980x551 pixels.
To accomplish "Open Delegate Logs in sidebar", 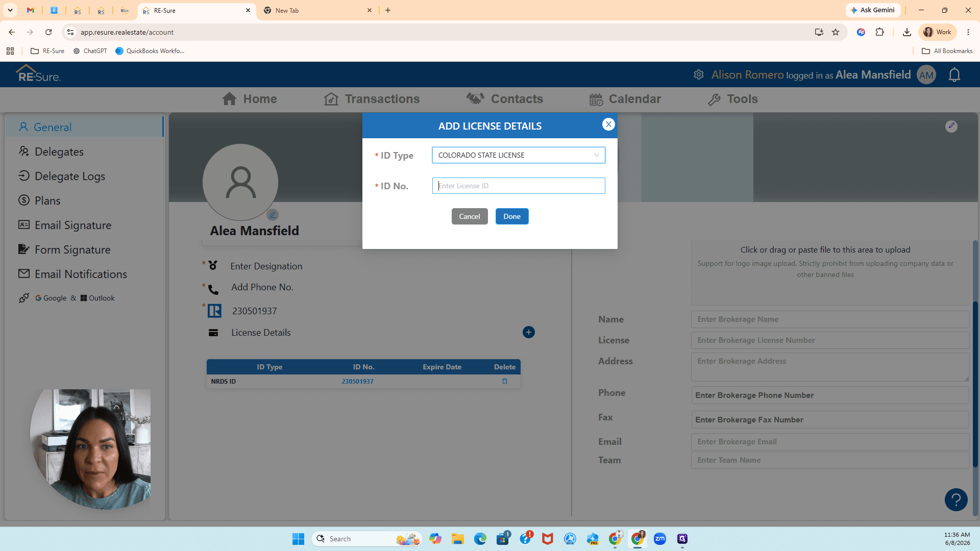I will tap(62, 176).
